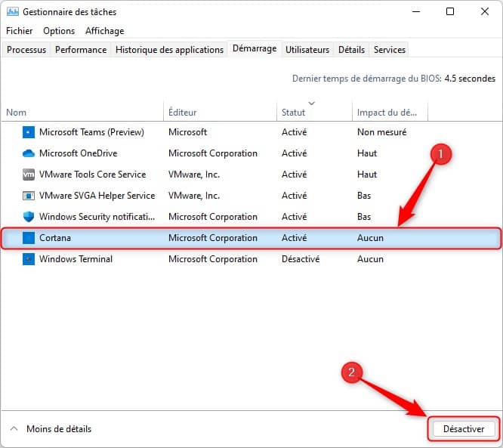Click the Microsoft Teams (Preview) icon

tap(29, 132)
